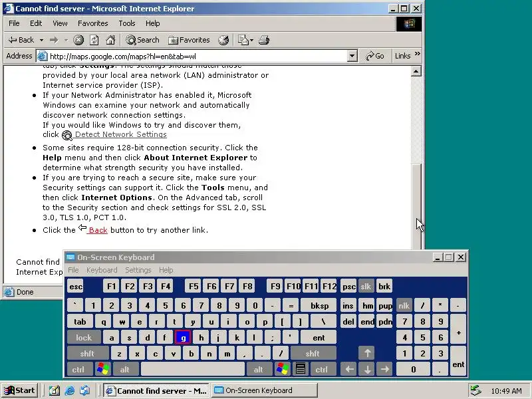Image resolution: width=532 pixels, height=399 pixels.
Task: Click the F5 key on On-Screen Keyboard
Action: pos(194,287)
